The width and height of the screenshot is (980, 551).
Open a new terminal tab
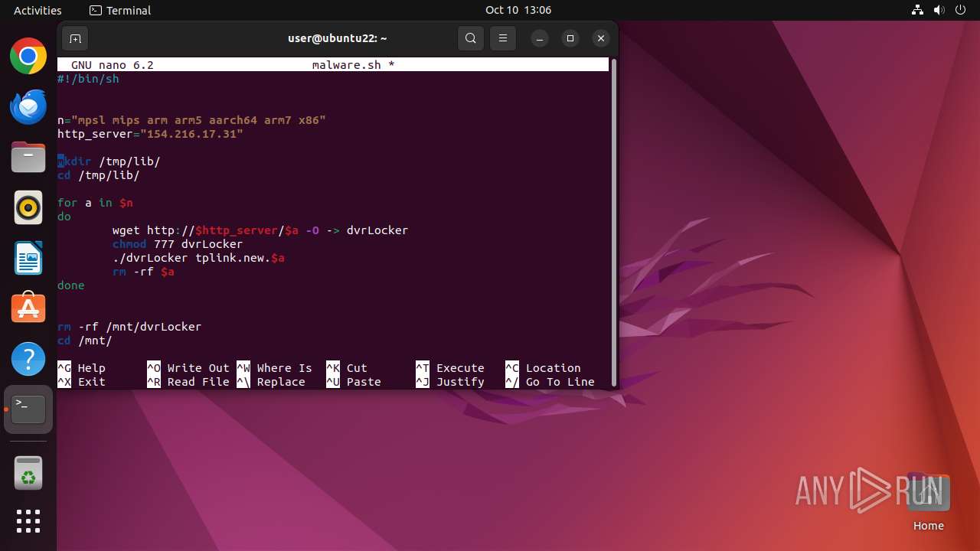[75, 38]
